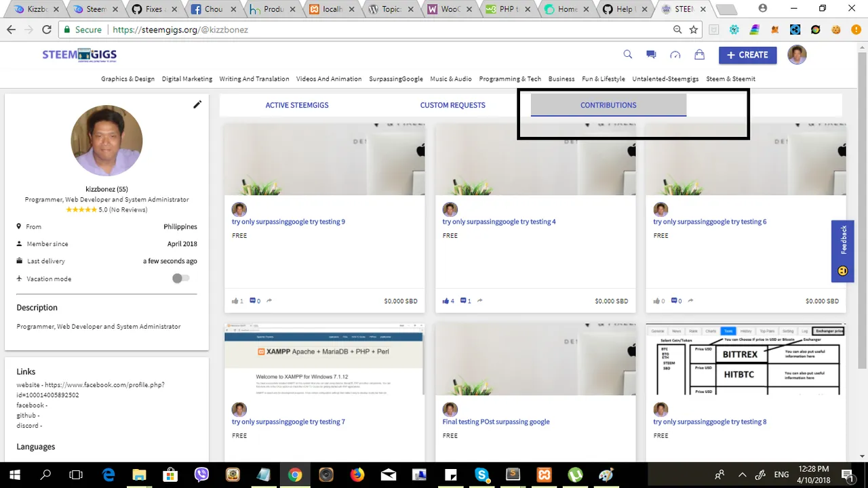This screenshot has width=868, height=488.
Task: Open the Digital Marketing category menu
Action: [187, 79]
